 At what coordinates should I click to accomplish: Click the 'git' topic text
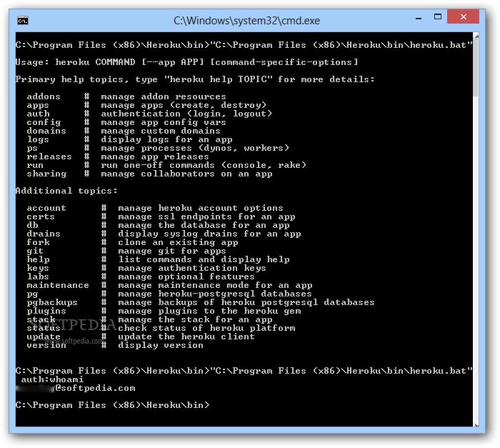[x=35, y=251]
